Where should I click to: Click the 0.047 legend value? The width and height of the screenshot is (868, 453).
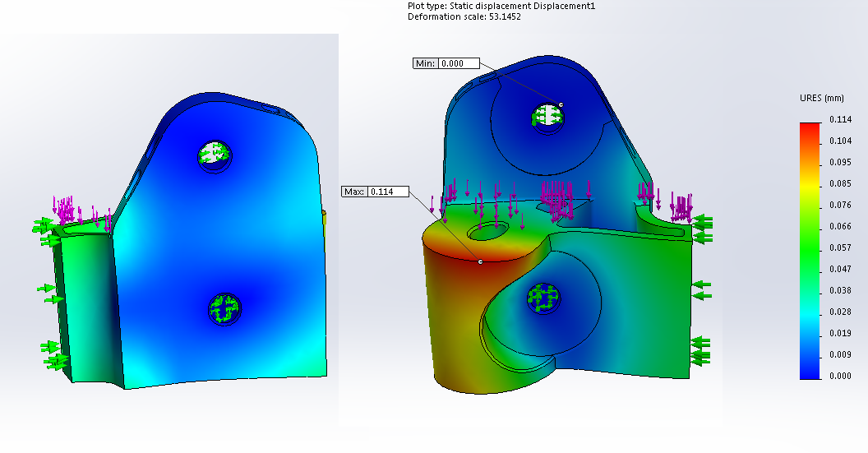coord(840,269)
